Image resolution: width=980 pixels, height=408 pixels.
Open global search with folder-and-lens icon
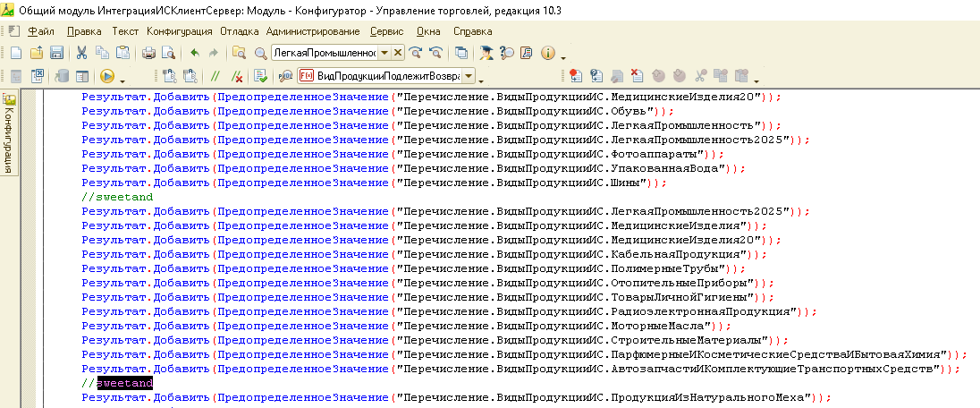239,53
